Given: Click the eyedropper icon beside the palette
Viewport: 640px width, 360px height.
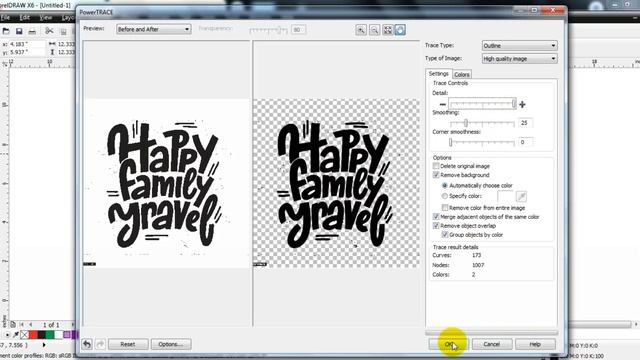Looking at the screenshot, I should (x=16, y=335).
